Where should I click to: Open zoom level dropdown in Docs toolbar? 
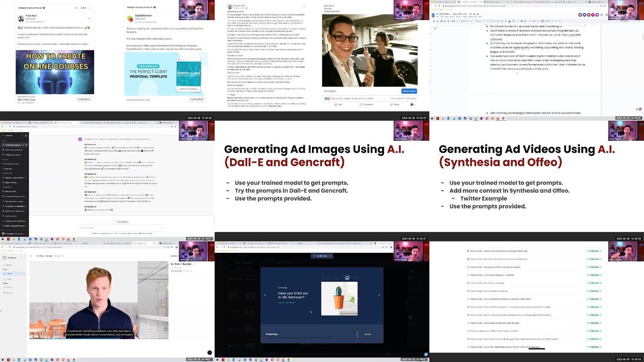pos(454,21)
